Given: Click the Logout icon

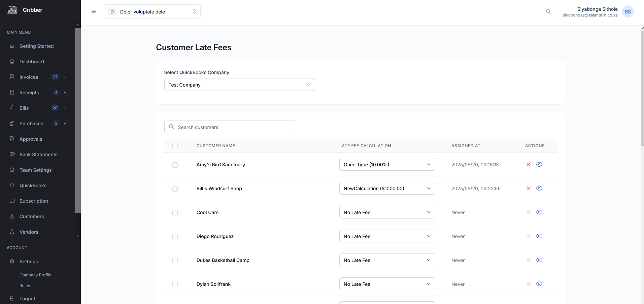Looking at the screenshot, I should point(12,298).
